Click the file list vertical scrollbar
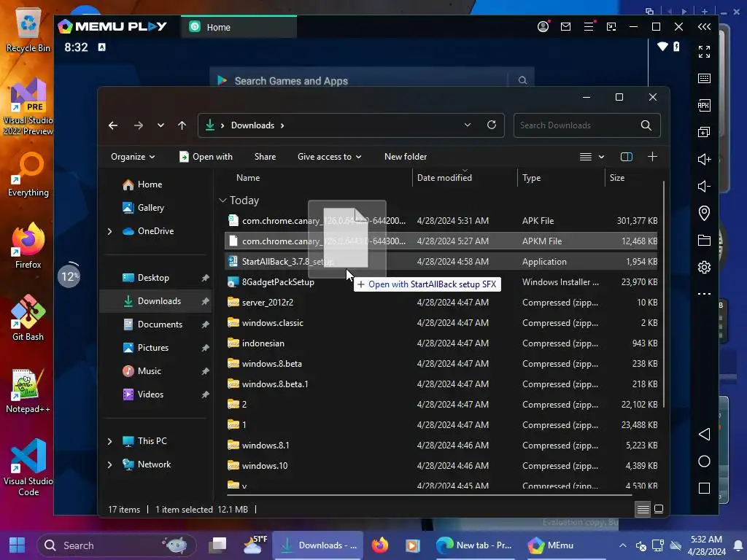The image size is (747, 560). tap(664, 295)
